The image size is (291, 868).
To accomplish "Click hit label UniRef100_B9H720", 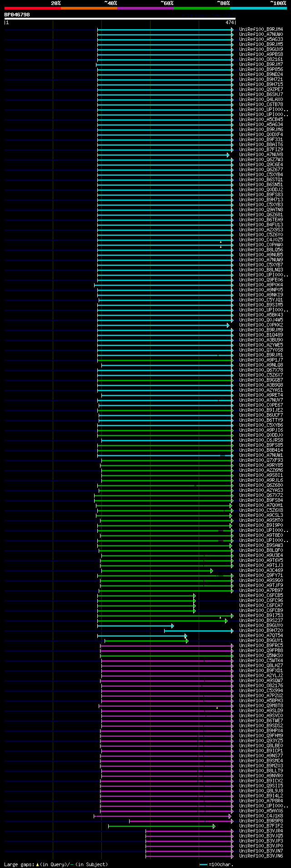I will pyautogui.click(x=261, y=631).
